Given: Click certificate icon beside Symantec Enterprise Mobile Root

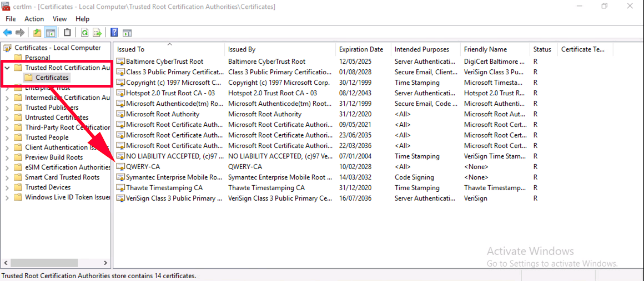Looking at the screenshot, I should tap(120, 177).
